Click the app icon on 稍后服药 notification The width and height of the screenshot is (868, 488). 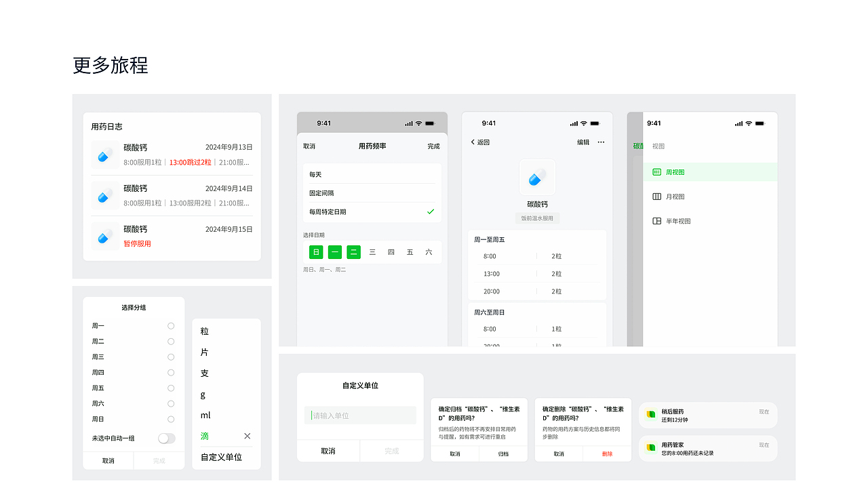coord(651,413)
